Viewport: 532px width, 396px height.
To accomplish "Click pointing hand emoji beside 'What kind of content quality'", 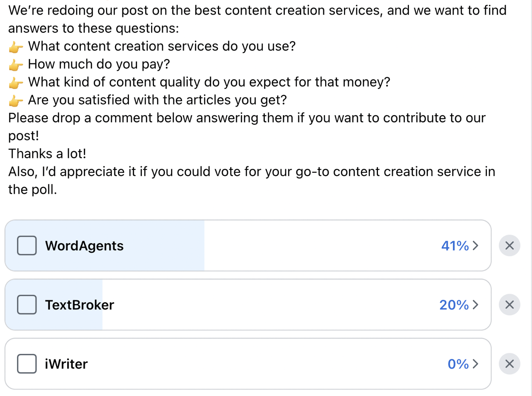I will tap(16, 83).
